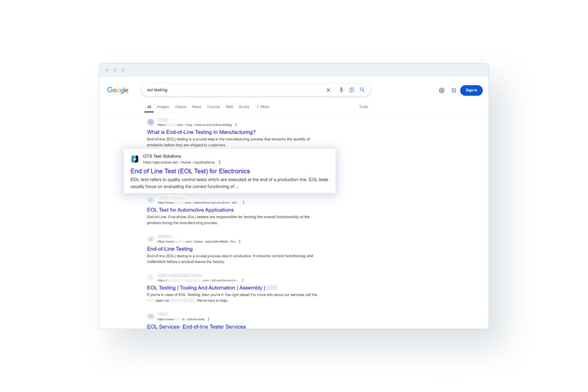Viewport: 588px width, 392px height.
Task: Click the magnifying glass search icon
Action: tap(362, 90)
